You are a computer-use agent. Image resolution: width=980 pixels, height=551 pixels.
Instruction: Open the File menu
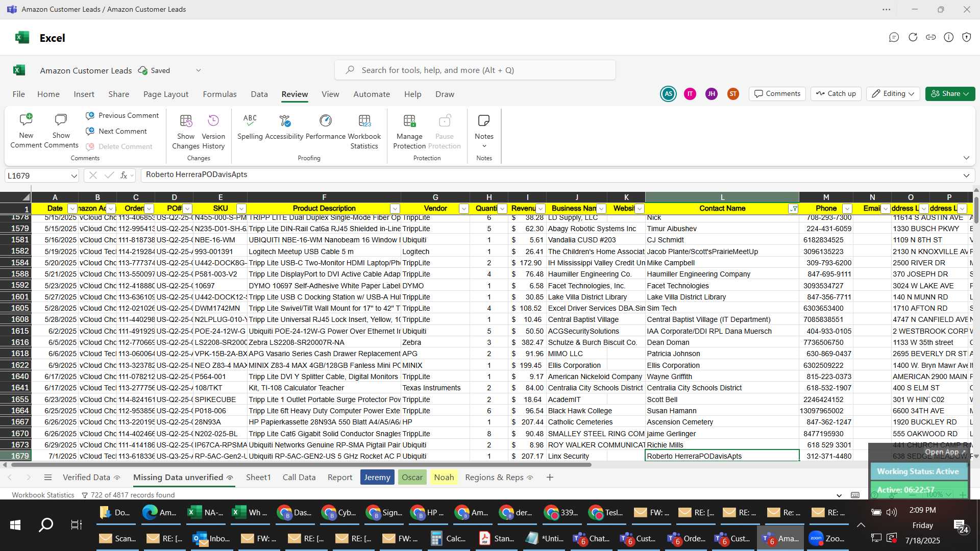click(19, 94)
